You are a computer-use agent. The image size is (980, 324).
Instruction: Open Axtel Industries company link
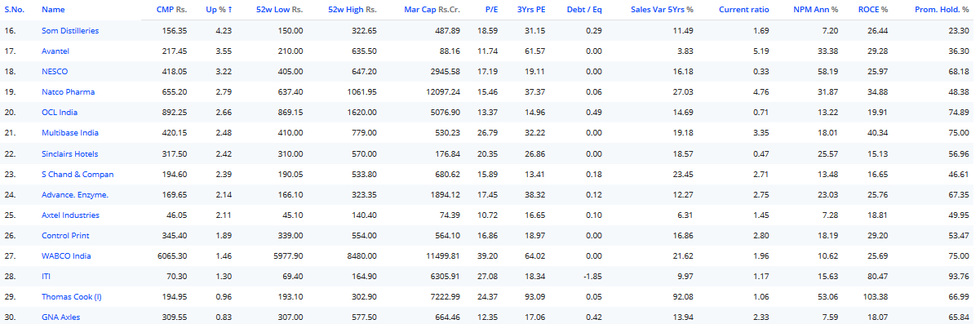[x=70, y=215]
